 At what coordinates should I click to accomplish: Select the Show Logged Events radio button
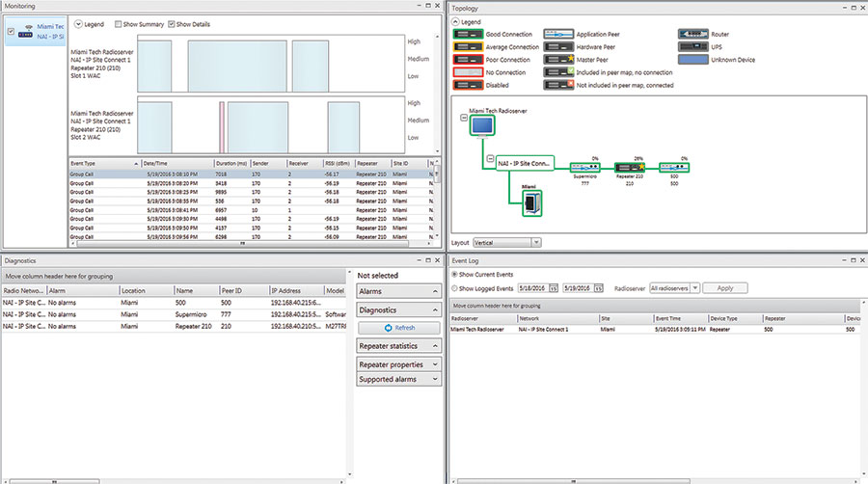[455, 287]
